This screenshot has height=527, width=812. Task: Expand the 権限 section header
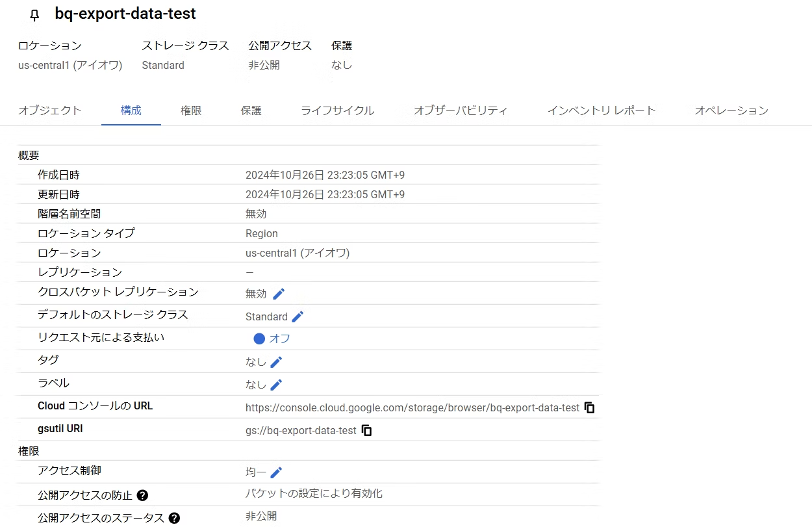pyautogui.click(x=29, y=450)
